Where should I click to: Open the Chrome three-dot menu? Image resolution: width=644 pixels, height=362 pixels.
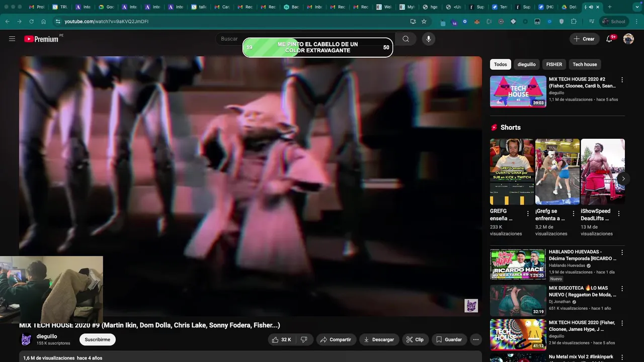[637, 22]
